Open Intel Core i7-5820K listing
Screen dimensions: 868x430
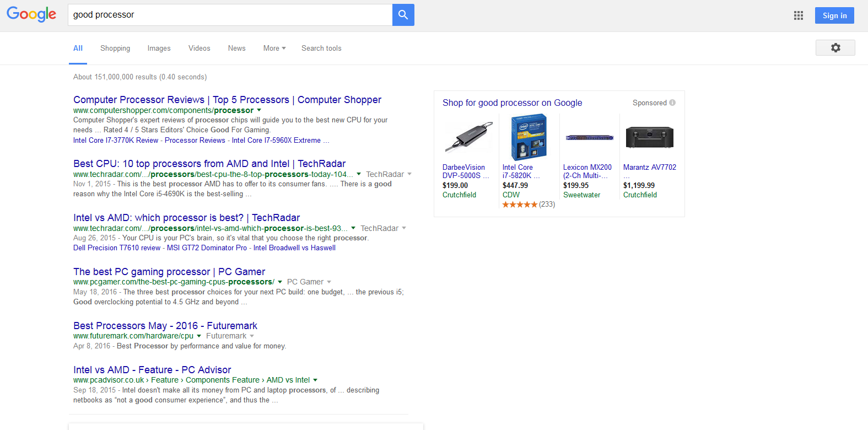521,171
